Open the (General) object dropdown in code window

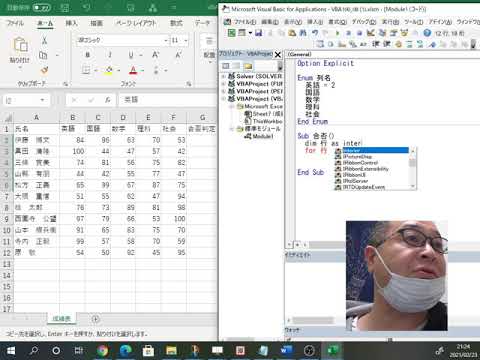(x=383, y=54)
